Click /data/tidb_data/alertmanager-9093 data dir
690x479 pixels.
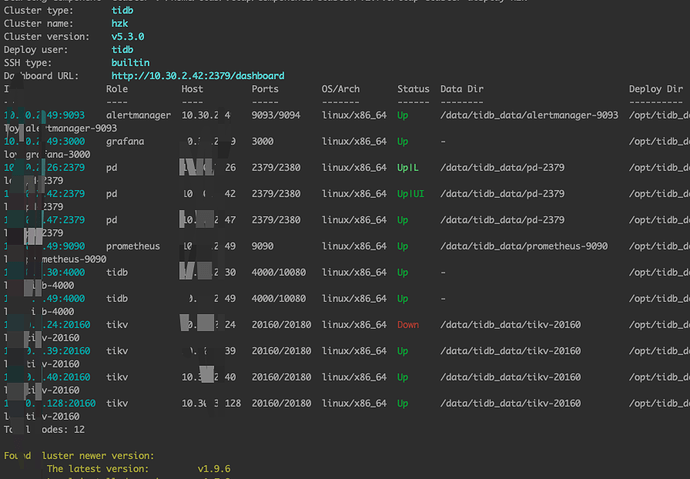pos(529,115)
